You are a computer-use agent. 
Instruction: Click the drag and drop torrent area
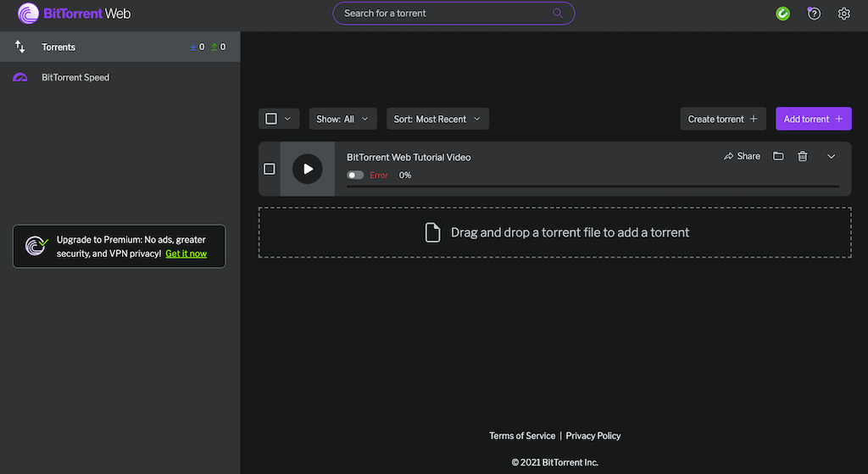(554, 232)
